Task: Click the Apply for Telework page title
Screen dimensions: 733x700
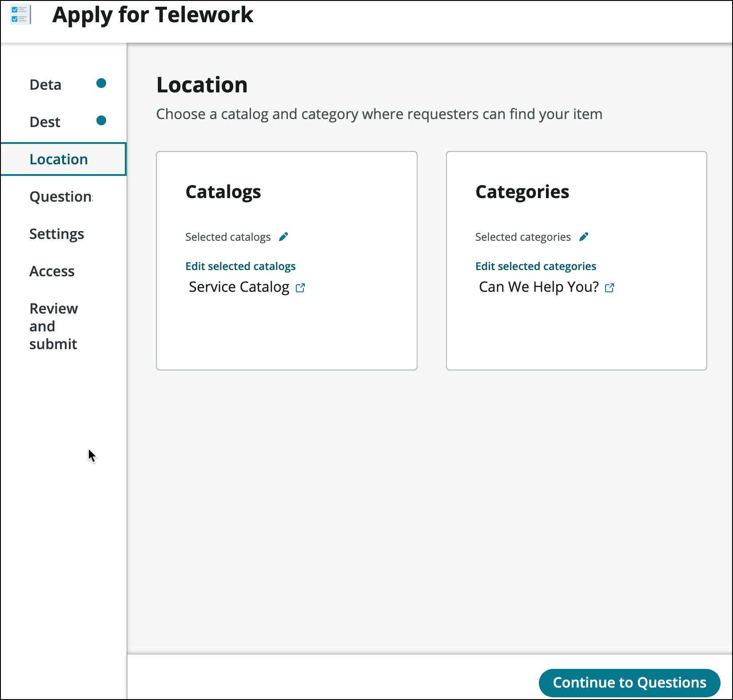Action: tap(152, 15)
